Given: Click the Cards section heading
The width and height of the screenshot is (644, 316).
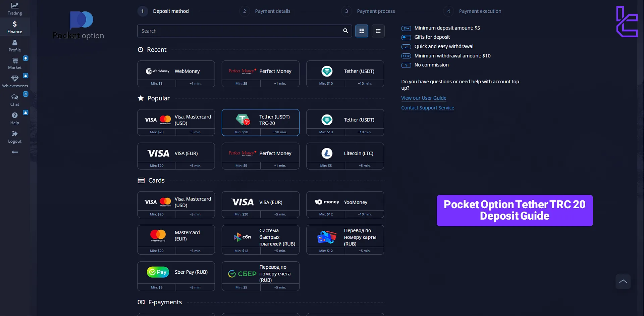Looking at the screenshot, I should point(156,181).
